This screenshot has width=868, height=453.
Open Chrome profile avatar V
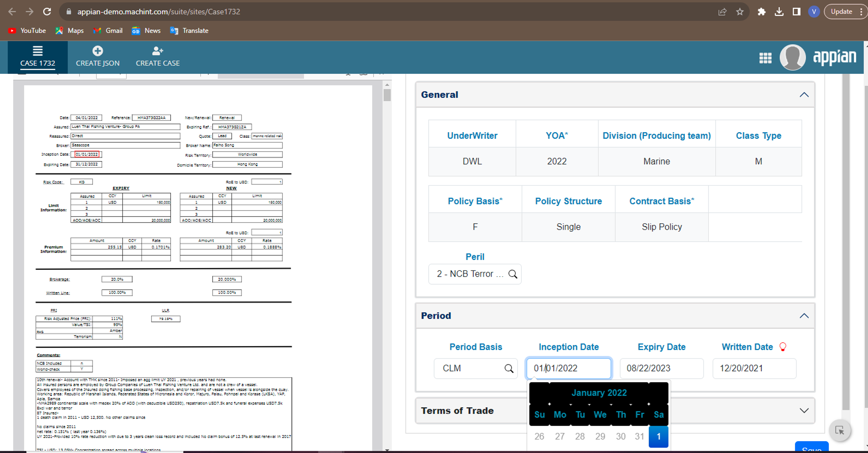(814, 12)
